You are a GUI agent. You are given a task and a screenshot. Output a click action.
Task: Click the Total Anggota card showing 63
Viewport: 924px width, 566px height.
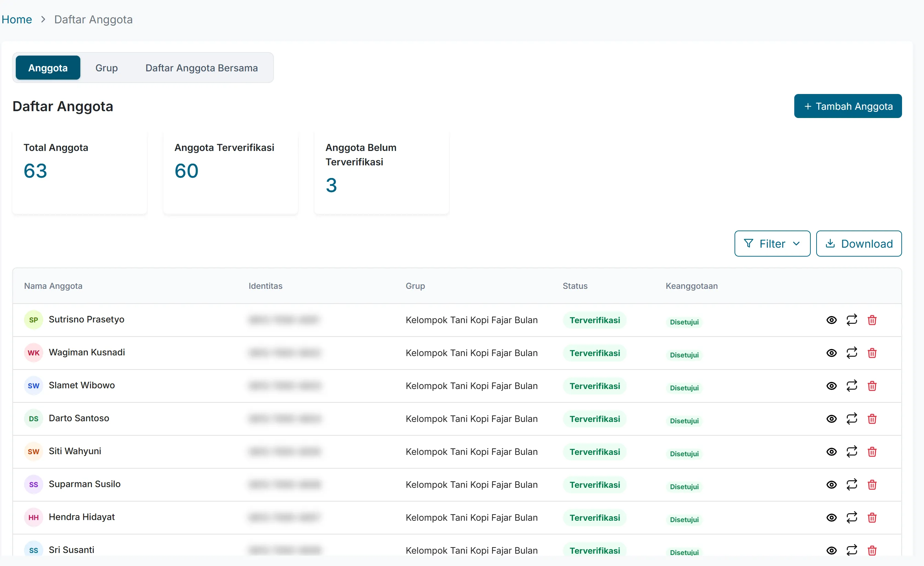click(x=80, y=173)
